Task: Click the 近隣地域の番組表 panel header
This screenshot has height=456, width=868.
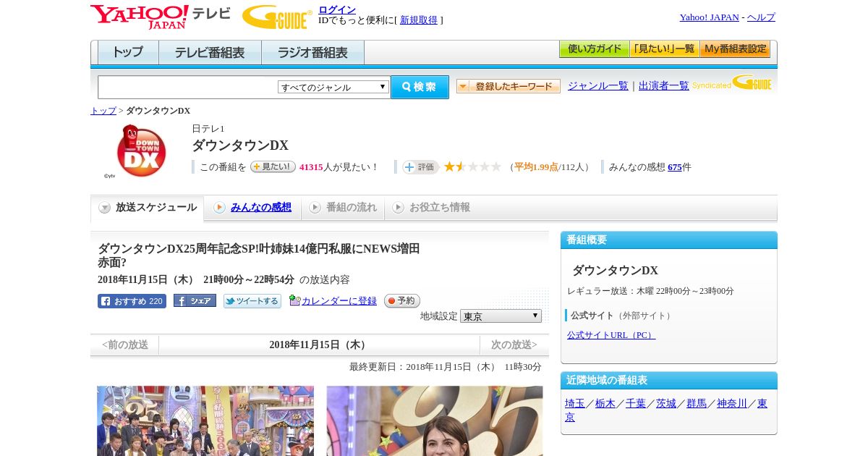Action: pos(669,381)
